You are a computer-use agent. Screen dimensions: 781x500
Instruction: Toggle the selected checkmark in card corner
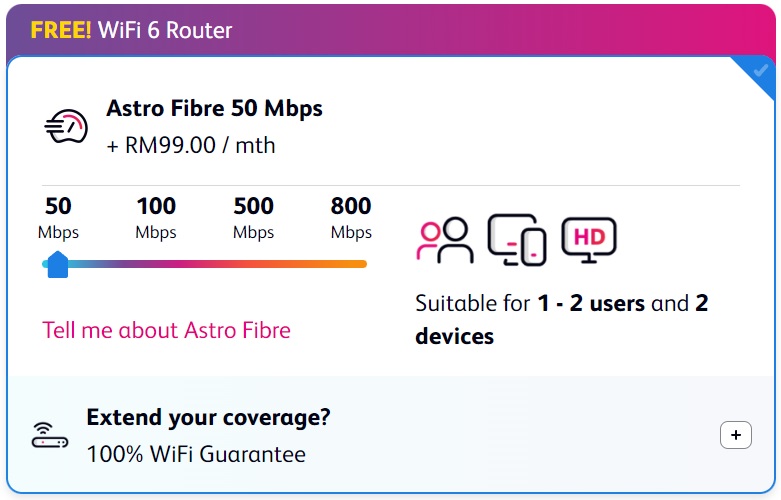[x=760, y=71]
